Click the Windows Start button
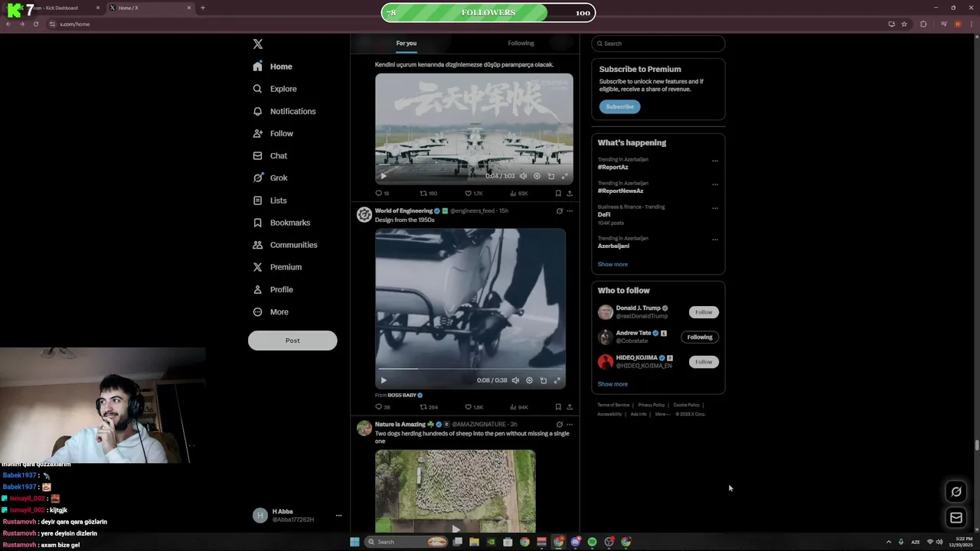 click(354, 542)
